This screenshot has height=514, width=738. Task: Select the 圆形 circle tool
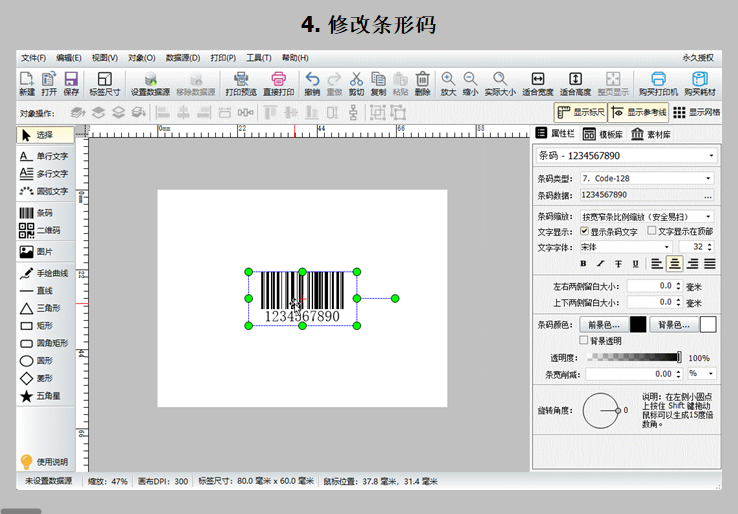pyautogui.click(x=45, y=361)
